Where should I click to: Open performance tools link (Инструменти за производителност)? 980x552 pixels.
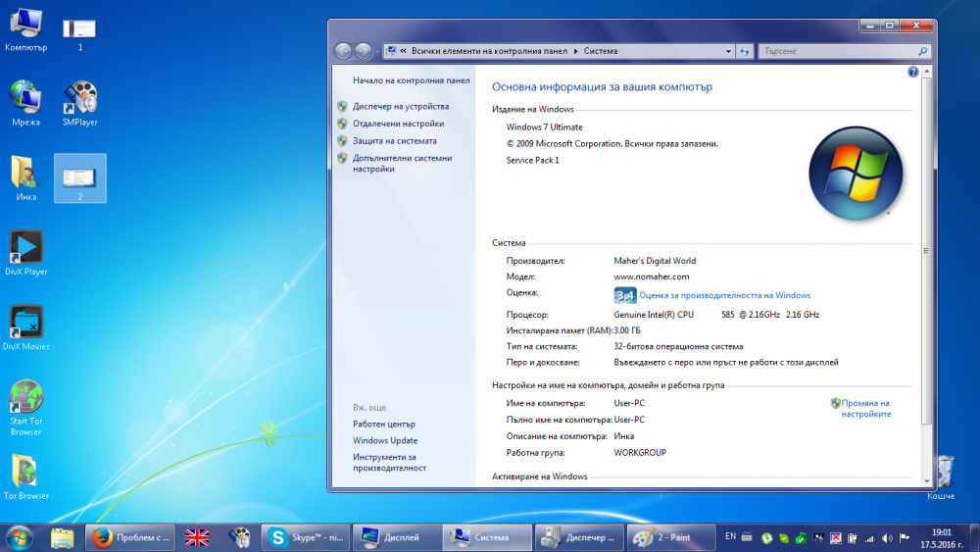pyautogui.click(x=389, y=462)
